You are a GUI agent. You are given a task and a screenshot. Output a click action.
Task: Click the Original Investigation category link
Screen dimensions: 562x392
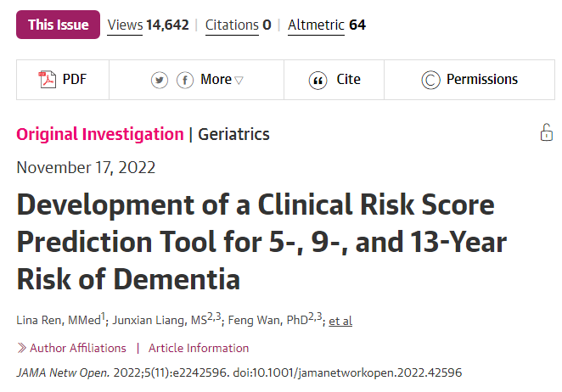click(x=99, y=134)
